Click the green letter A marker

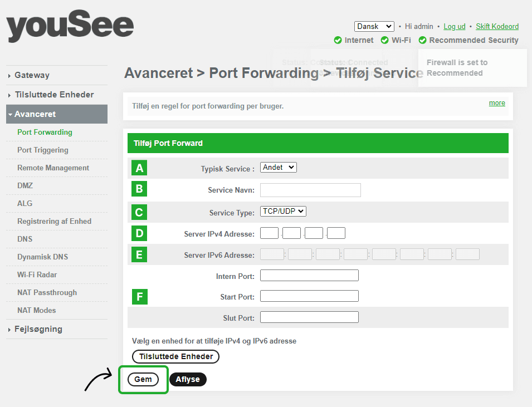coord(139,168)
